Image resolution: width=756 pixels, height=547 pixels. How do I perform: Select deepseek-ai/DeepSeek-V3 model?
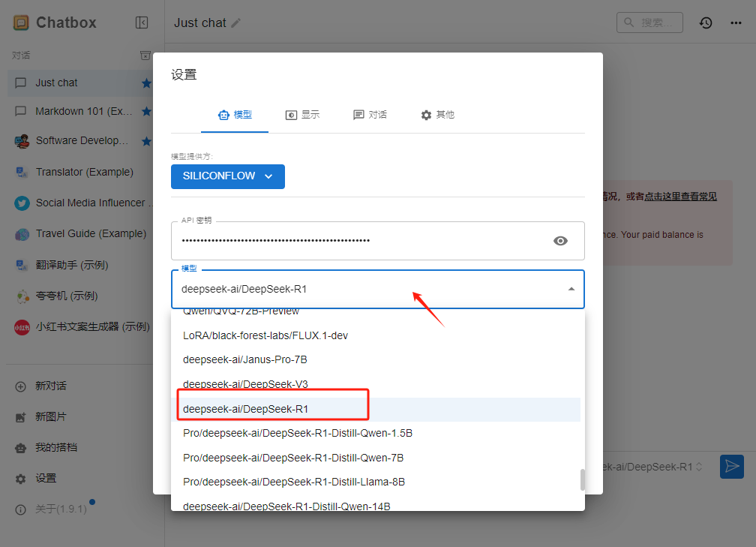point(376,384)
